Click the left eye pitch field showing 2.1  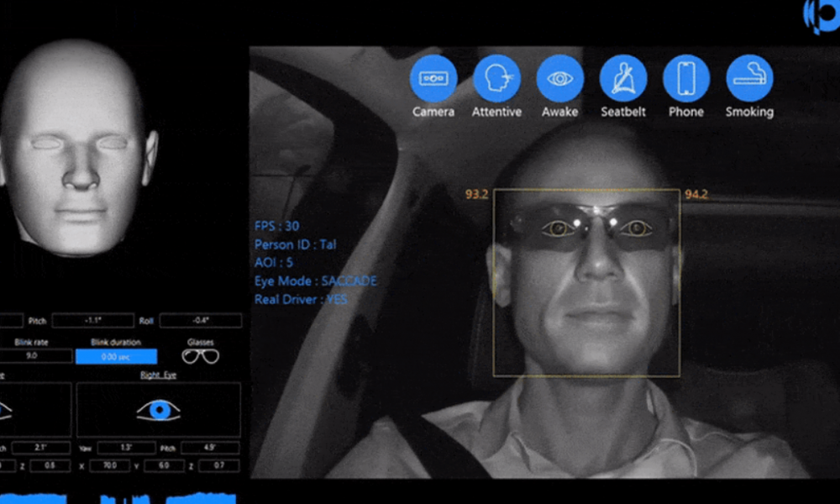pos(41,448)
